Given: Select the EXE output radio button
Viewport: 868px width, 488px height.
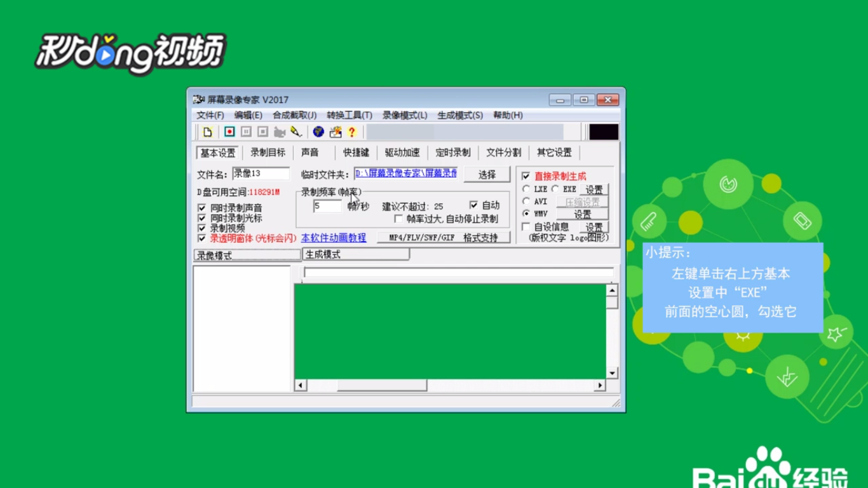Looking at the screenshot, I should pyautogui.click(x=556, y=189).
